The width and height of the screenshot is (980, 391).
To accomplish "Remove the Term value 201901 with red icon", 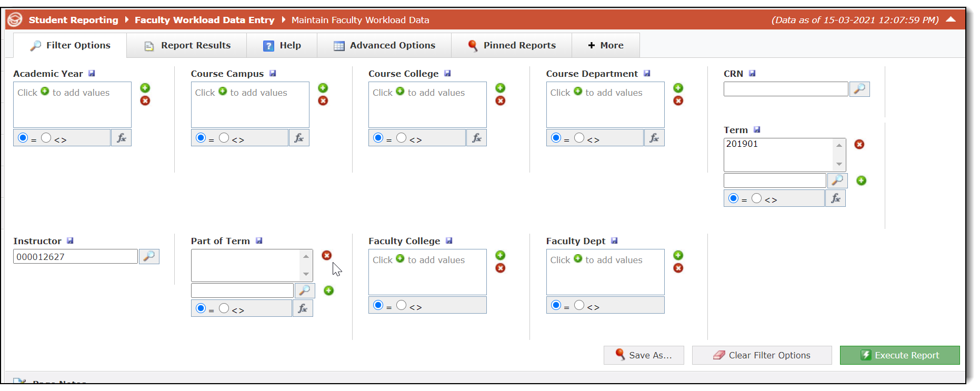I will [860, 144].
